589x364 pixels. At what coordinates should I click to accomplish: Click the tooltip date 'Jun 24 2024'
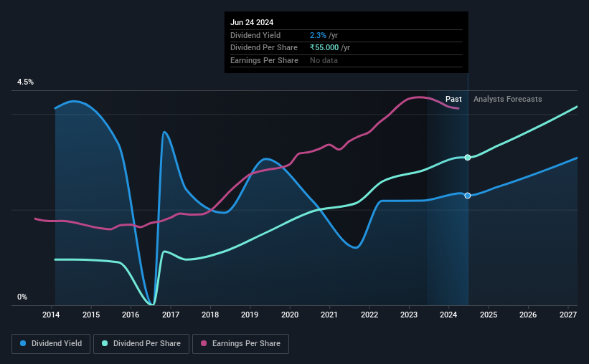[252, 22]
